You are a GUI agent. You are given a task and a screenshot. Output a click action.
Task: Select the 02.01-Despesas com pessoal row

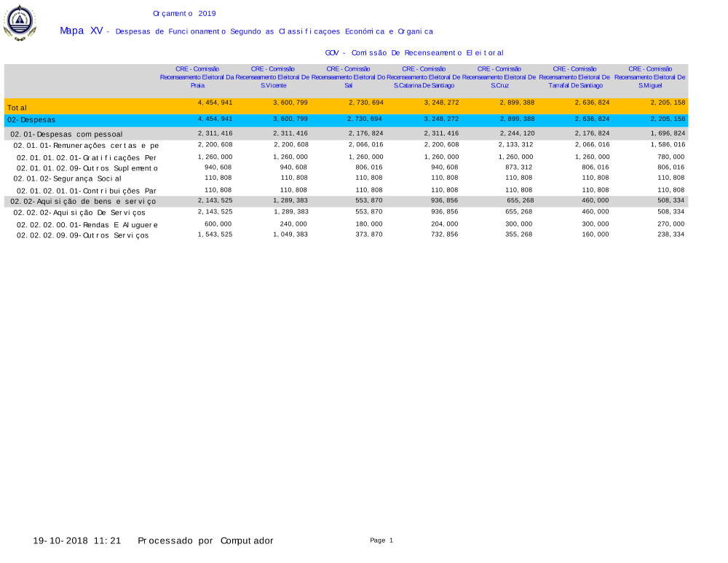[66, 135]
